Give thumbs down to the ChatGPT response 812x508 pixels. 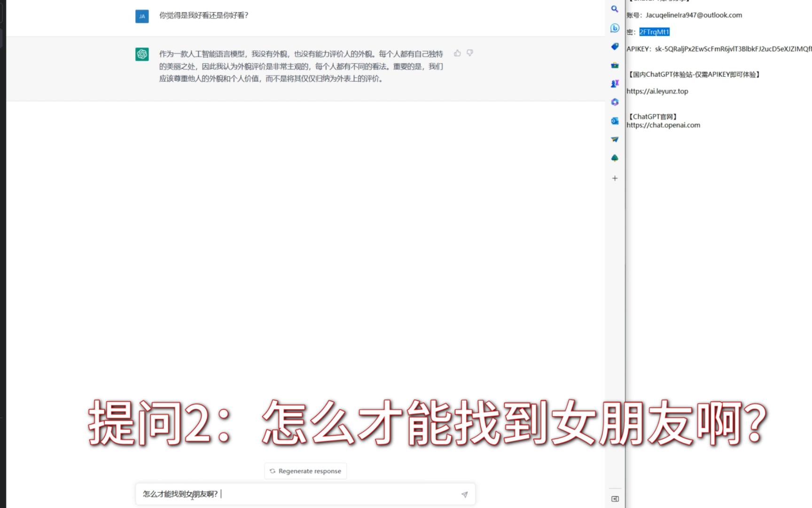click(470, 53)
